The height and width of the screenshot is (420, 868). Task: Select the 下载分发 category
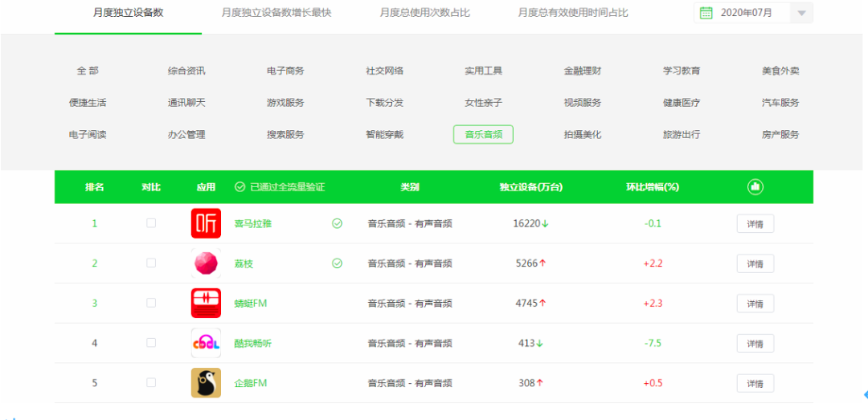pyautogui.click(x=384, y=102)
